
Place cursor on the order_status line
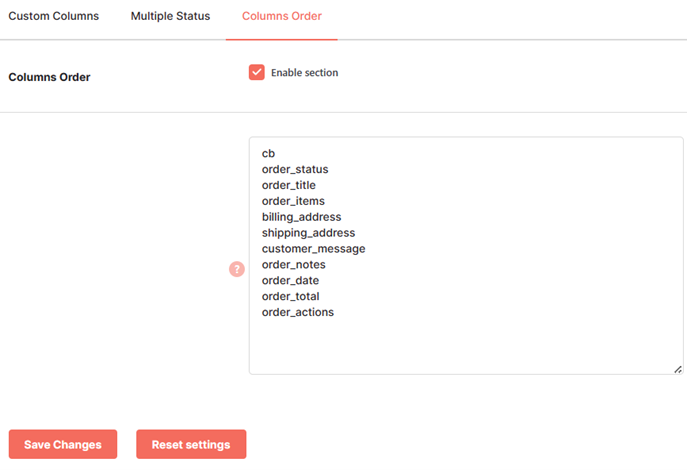[295, 170]
